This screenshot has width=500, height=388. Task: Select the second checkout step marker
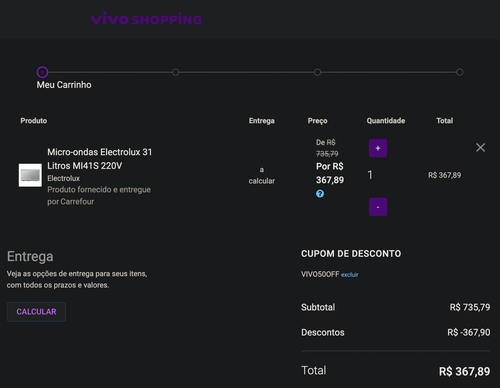click(175, 72)
